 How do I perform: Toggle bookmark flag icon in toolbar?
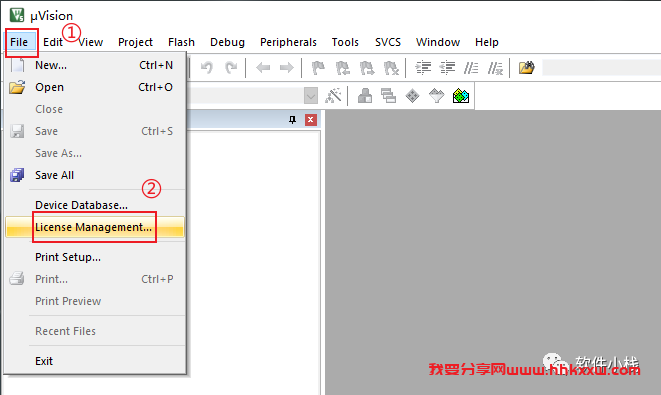(x=318, y=67)
